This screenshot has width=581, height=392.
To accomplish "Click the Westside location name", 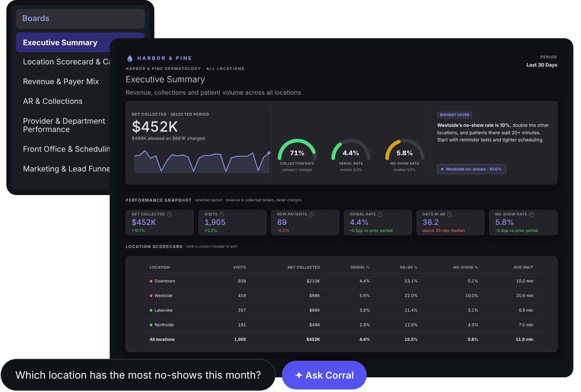I will coord(163,296).
